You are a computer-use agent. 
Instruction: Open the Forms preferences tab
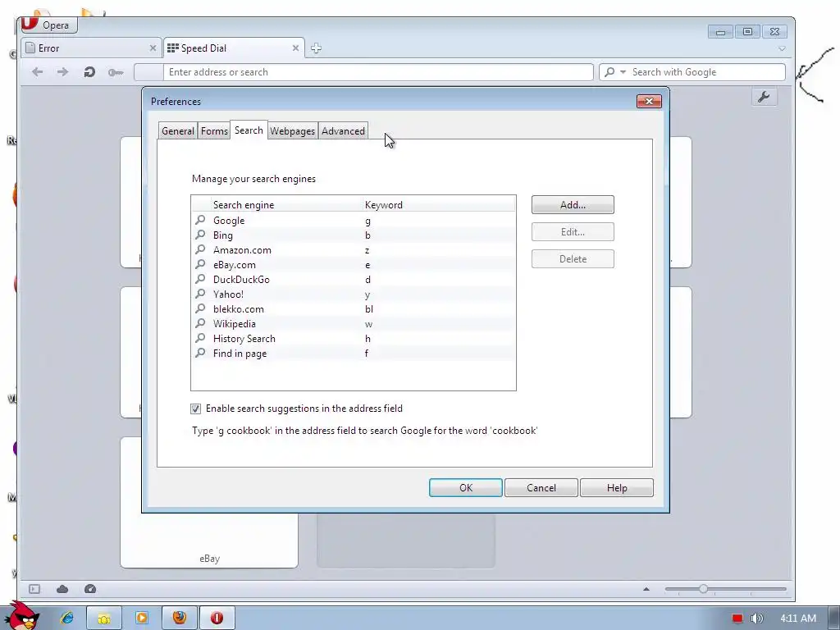(214, 130)
